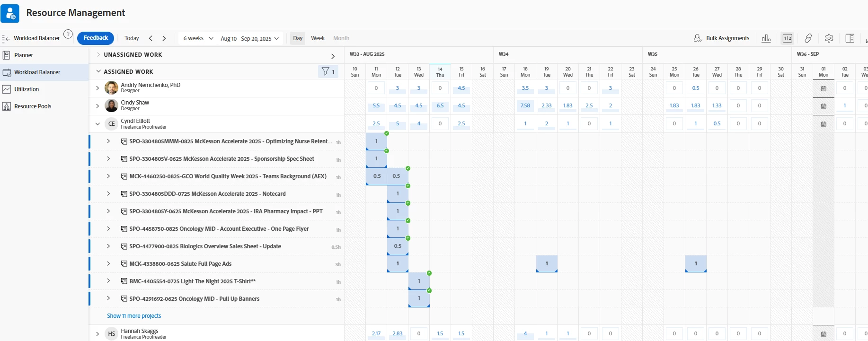
Task: Collapse Cyndi Elliott's row
Action: coord(97,124)
